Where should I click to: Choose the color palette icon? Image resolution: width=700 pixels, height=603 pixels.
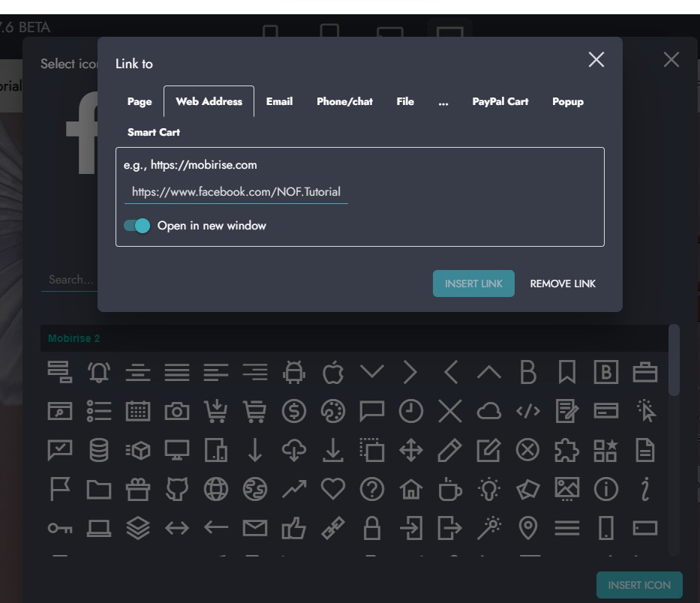(333, 411)
